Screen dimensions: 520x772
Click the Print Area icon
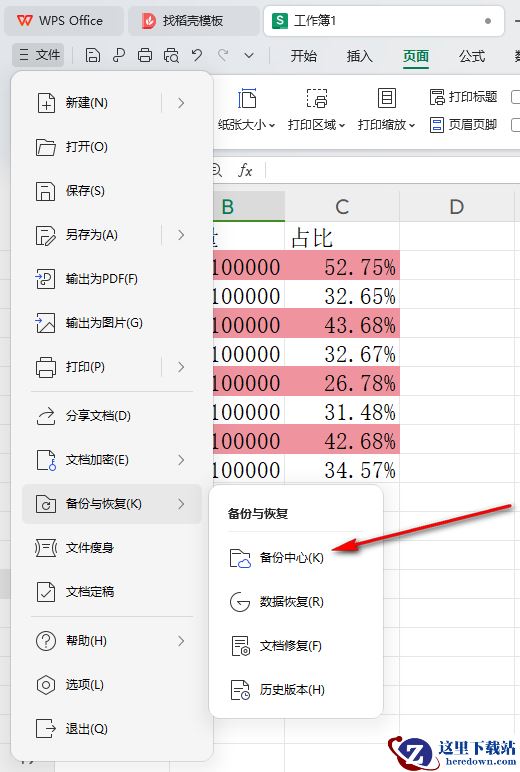pos(317,98)
